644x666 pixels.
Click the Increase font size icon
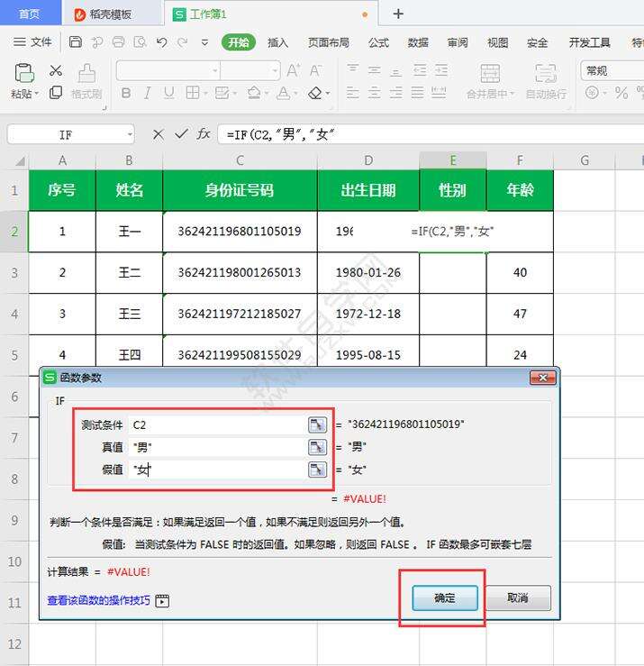294,70
